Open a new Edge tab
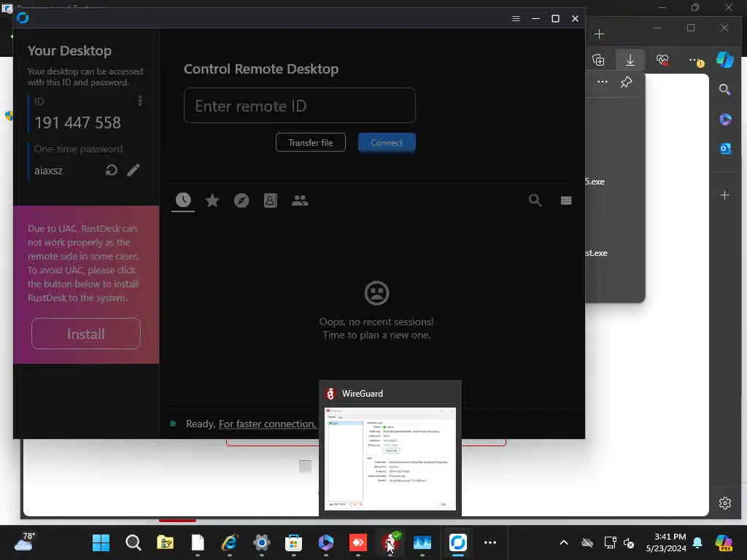747x560 pixels. (x=600, y=34)
